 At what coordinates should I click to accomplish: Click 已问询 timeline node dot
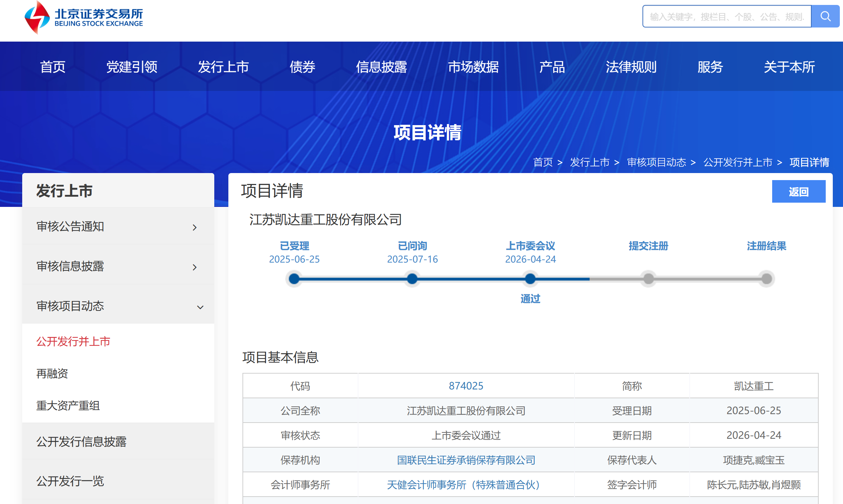point(412,279)
